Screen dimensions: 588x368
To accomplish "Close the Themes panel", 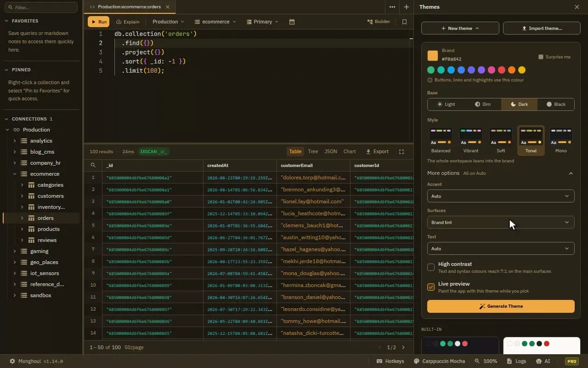I will [x=577, y=7].
